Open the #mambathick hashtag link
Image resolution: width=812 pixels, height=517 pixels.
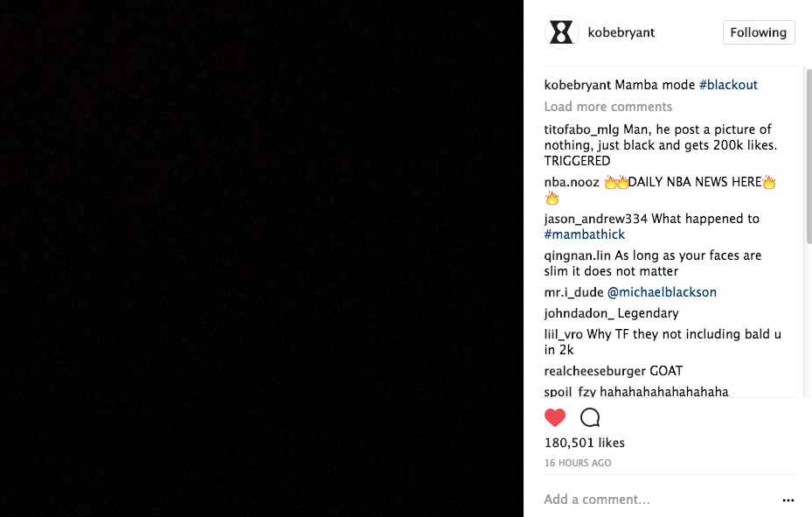[584, 234]
